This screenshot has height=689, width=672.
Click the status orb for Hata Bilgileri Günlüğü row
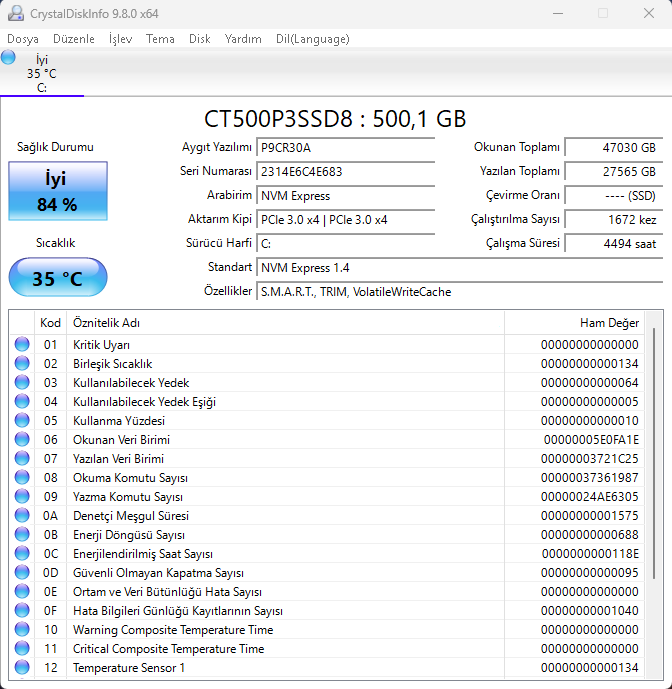click(22, 610)
